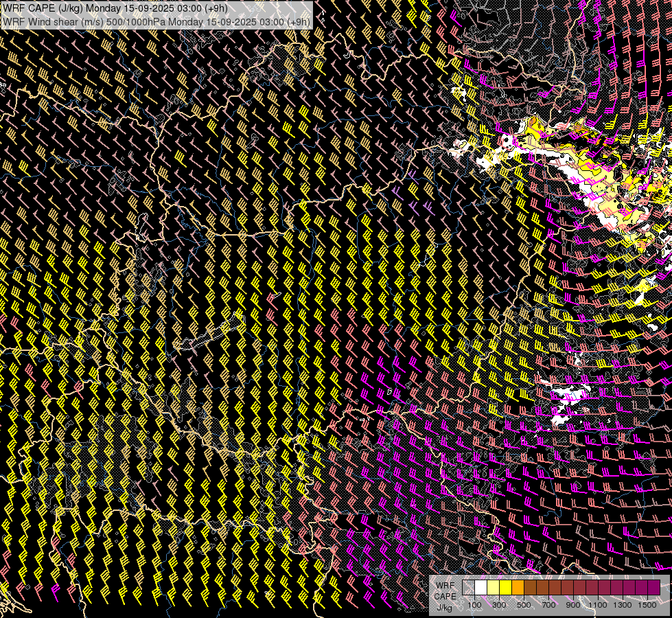Click the WRF Wind shear 500/1000hPa title line
Screen dimensions: 672x618
click(156, 21)
